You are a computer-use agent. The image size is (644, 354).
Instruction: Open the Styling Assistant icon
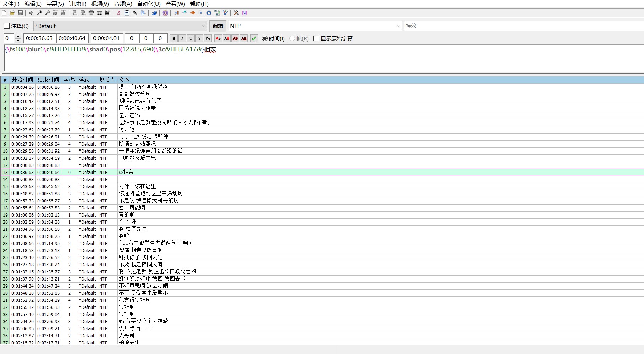coord(184,13)
